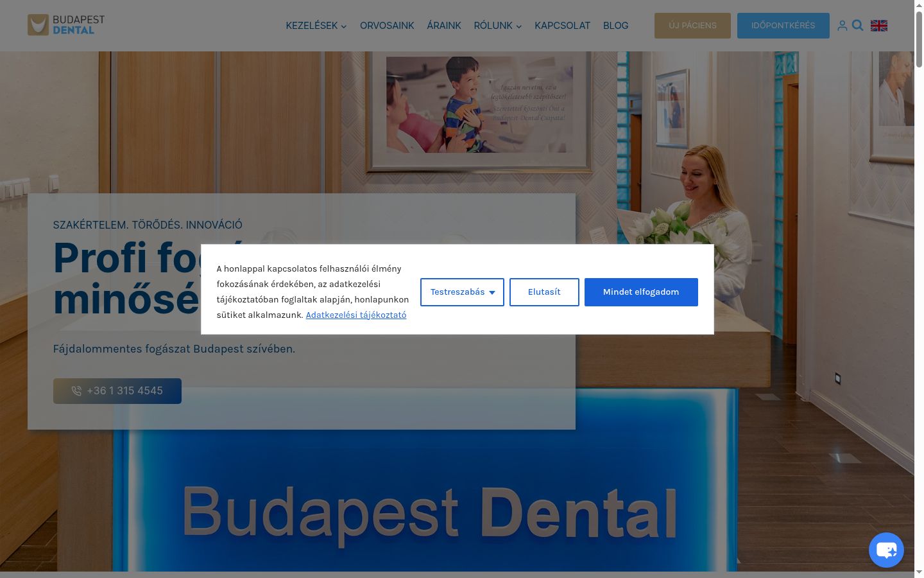Reject cookies with Elutasít
Screen dimensions: 924x578
(x=544, y=292)
